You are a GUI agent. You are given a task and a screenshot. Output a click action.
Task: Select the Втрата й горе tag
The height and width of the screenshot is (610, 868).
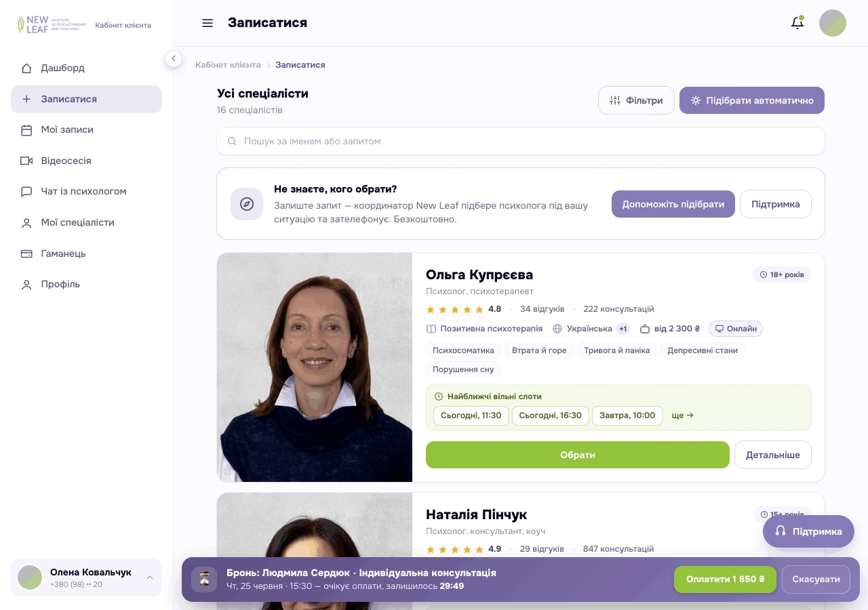click(539, 350)
